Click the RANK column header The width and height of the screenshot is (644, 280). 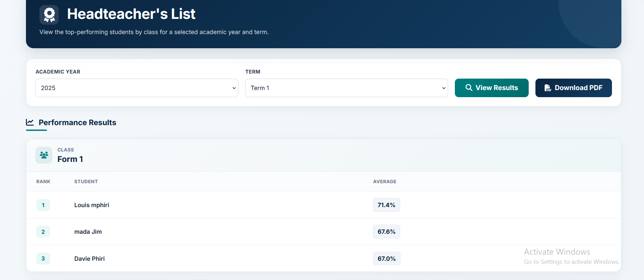click(43, 181)
